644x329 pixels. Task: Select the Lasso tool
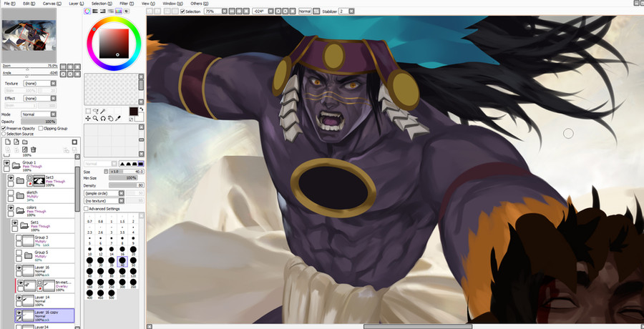(x=95, y=111)
